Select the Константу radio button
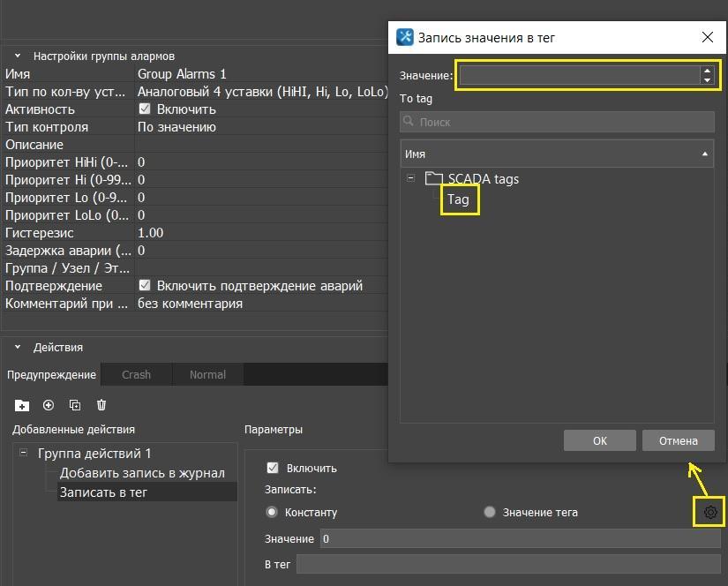728x586 pixels. (272, 512)
